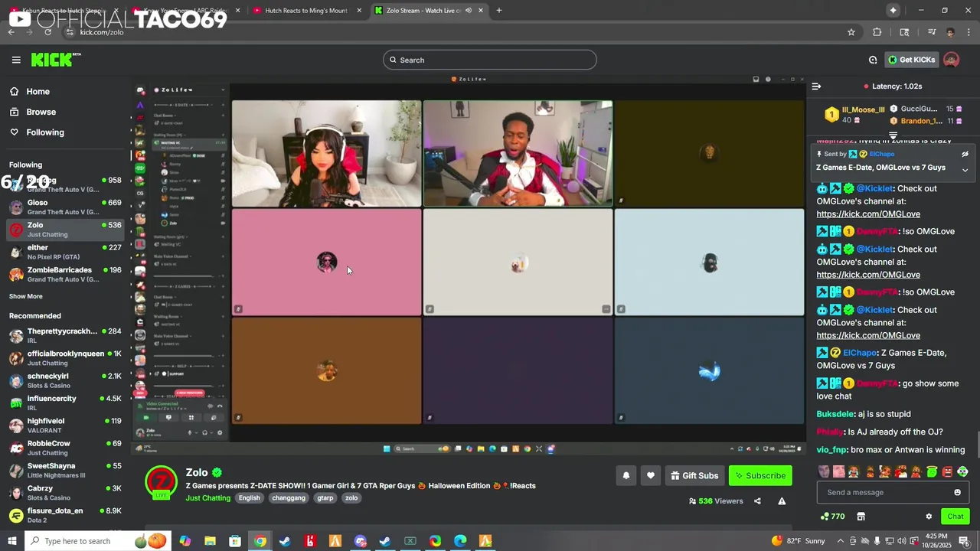The width and height of the screenshot is (980, 551).
Task: Bookmark this page with star icon
Action: point(851,32)
